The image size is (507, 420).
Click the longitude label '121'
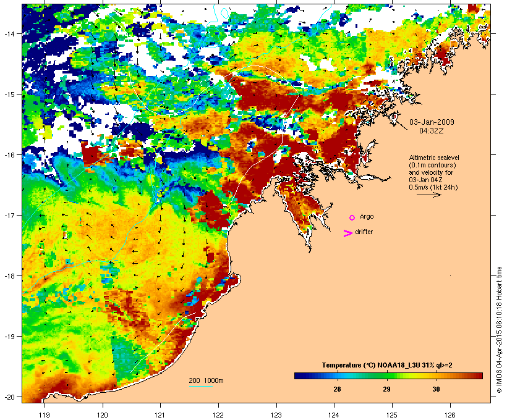point(160,415)
